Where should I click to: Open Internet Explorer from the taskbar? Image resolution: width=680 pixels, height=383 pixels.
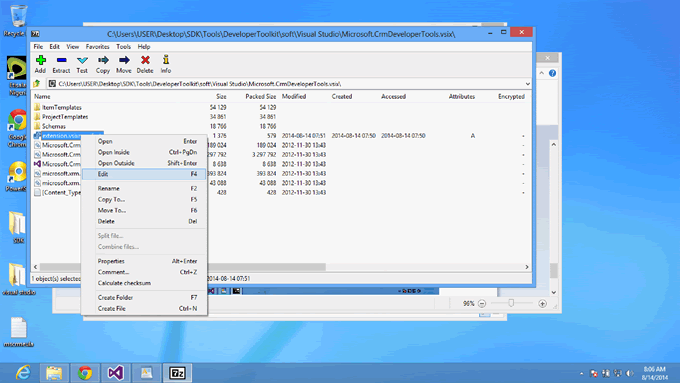tap(23, 373)
